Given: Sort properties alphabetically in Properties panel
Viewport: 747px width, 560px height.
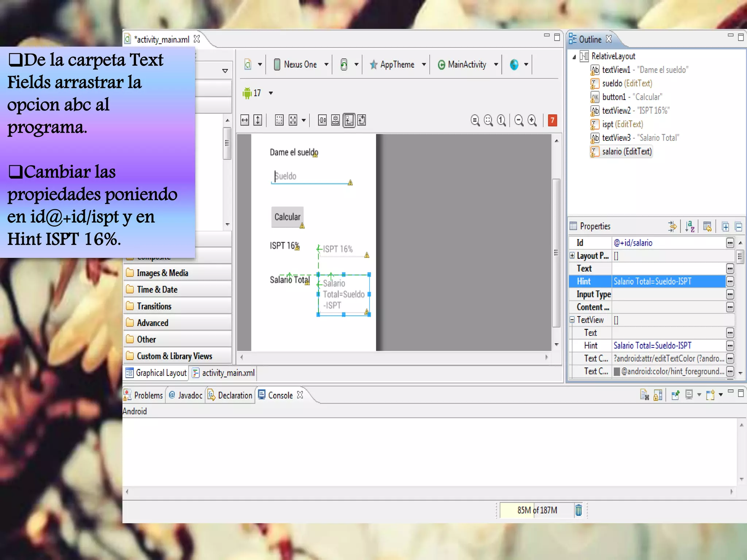Looking at the screenshot, I should pyautogui.click(x=689, y=226).
